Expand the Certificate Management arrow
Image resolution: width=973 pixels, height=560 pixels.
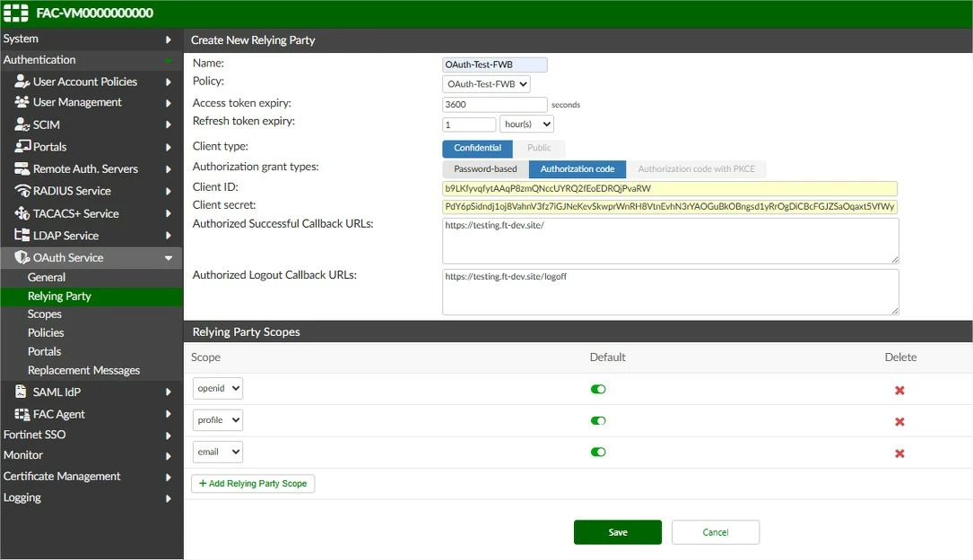point(169,477)
